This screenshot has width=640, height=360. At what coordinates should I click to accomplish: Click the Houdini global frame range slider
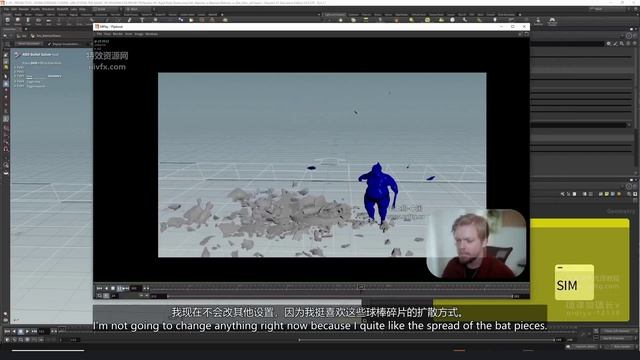coord(427,340)
